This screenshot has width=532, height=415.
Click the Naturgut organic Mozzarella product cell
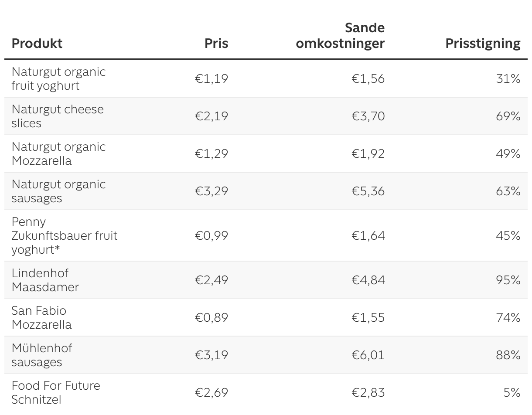pos(58,154)
